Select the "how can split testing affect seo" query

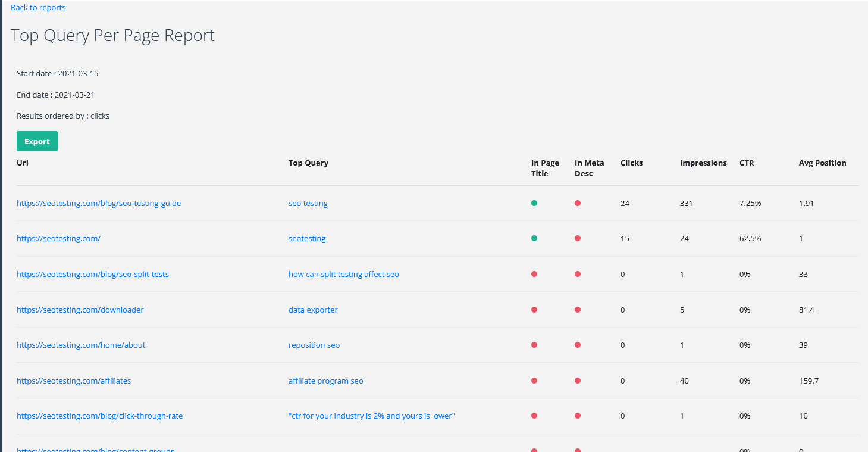click(344, 274)
